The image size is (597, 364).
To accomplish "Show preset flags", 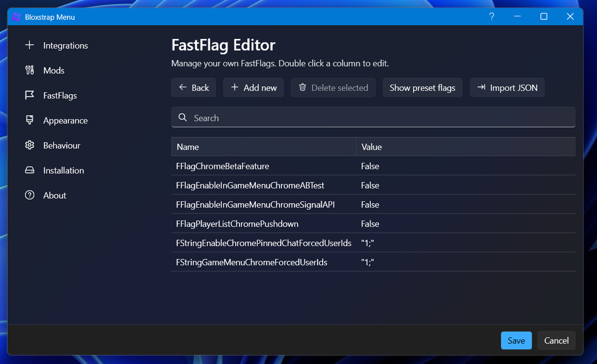I will coord(422,88).
